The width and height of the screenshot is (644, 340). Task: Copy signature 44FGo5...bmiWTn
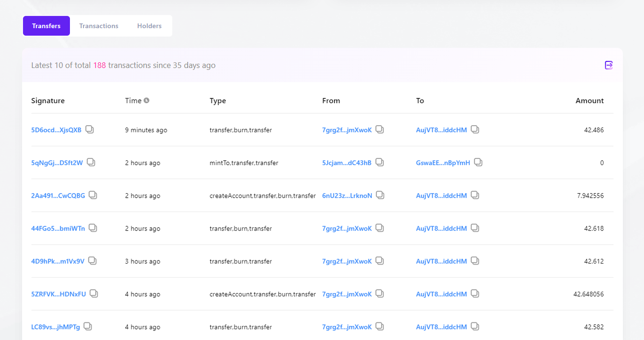click(93, 228)
